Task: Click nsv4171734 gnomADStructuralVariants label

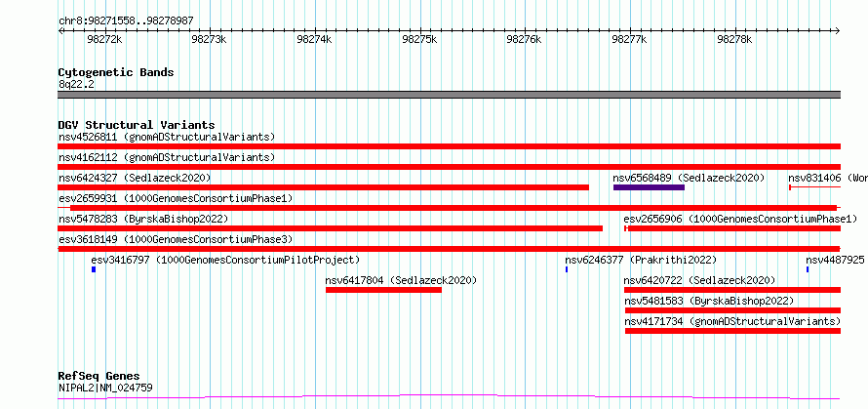Action: click(x=733, y=321)
